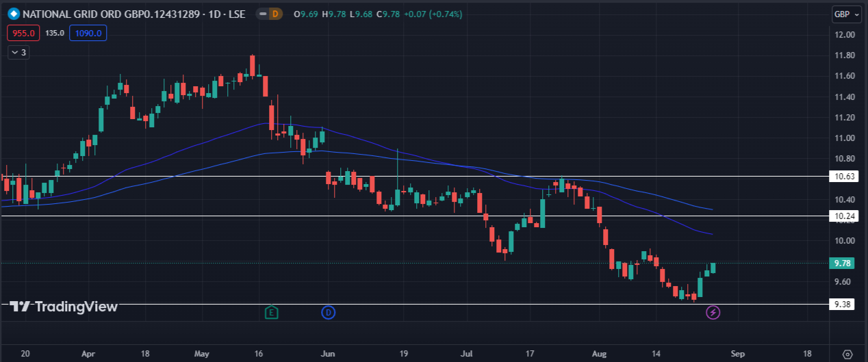Click the 9.60 price scale label

coord(844,282)
